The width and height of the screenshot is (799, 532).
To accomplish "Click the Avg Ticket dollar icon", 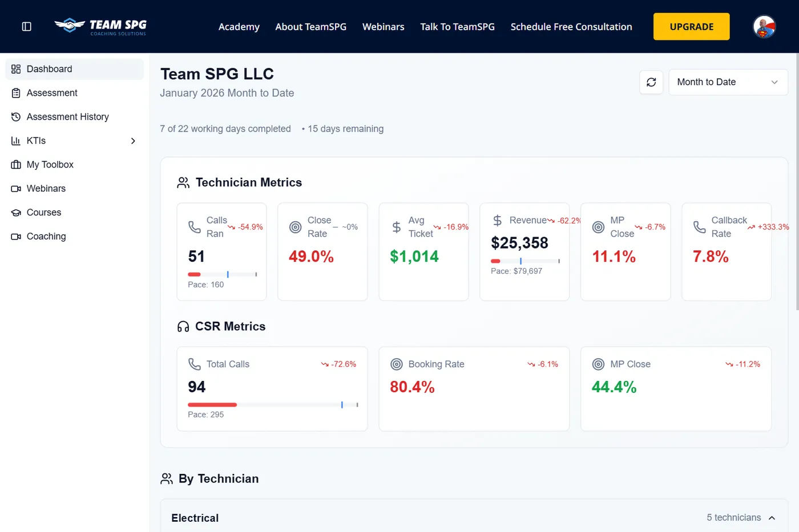I will point(397,227).
